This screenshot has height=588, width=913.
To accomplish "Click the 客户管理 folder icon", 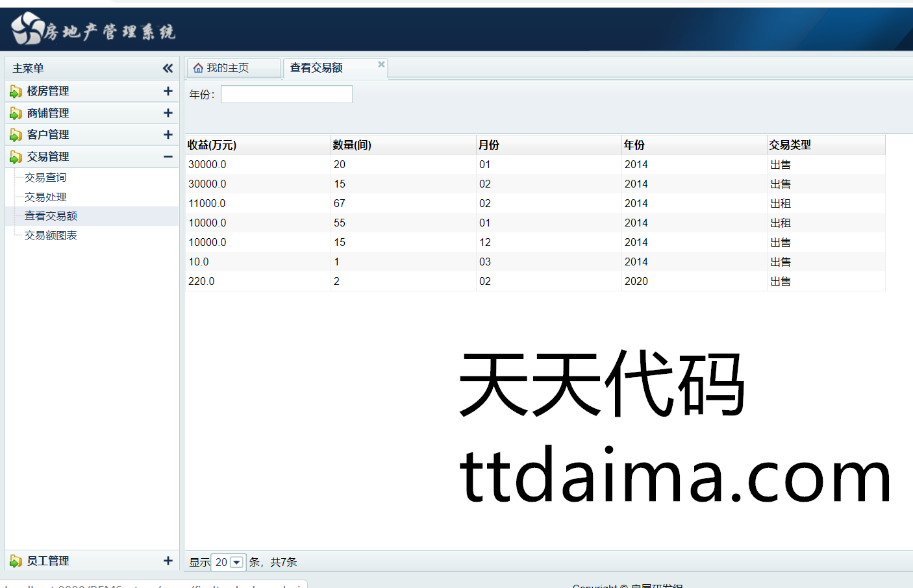I will pyautogui.click(x=16, y=135).
